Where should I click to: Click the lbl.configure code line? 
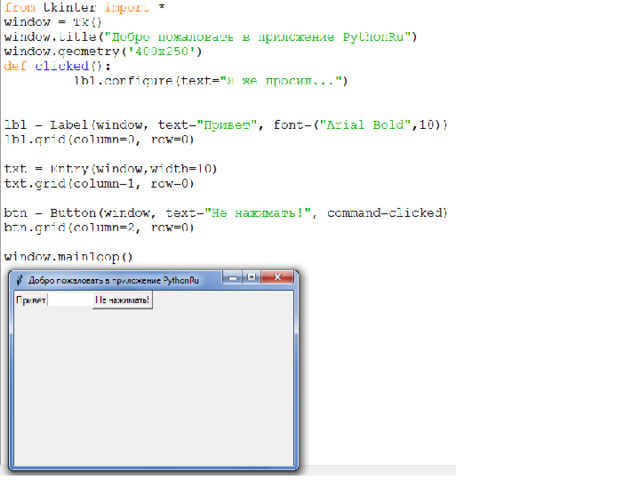pyautogui.click(x=210, y=81)
